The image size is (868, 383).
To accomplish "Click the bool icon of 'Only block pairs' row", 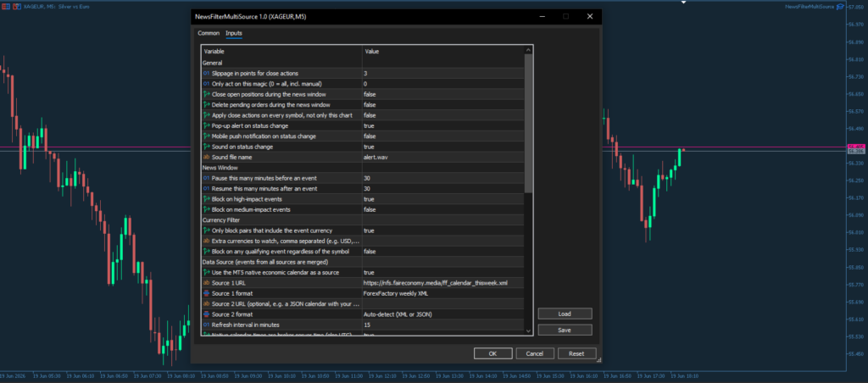I will pos(207,230).
